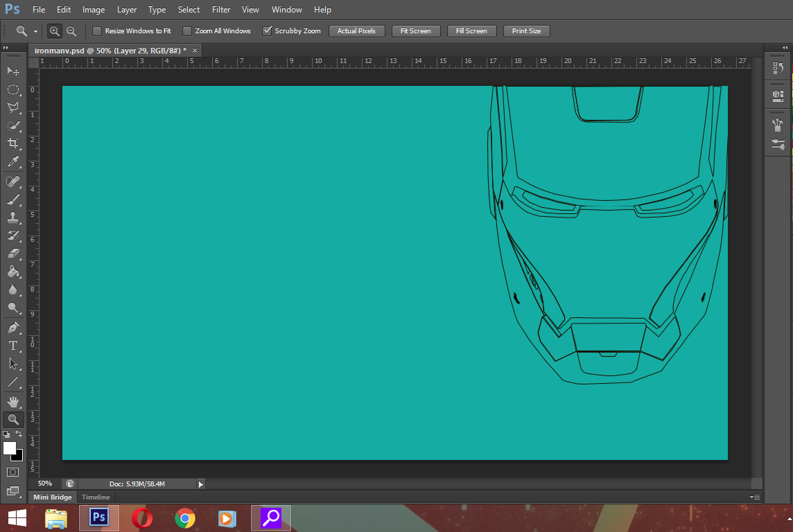Close the ironmanv.psd document tab
793x532 pixels.
(194, 51)
